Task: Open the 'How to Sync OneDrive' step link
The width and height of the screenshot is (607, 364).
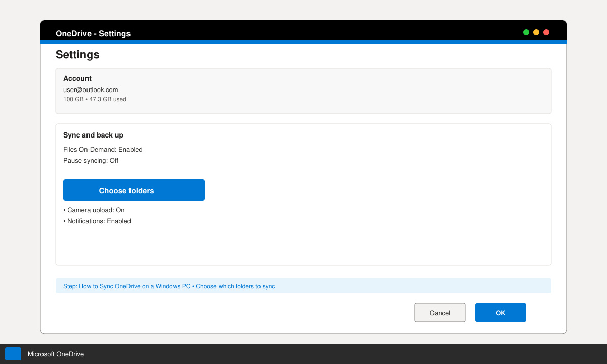Action: (x=169, y=286)
